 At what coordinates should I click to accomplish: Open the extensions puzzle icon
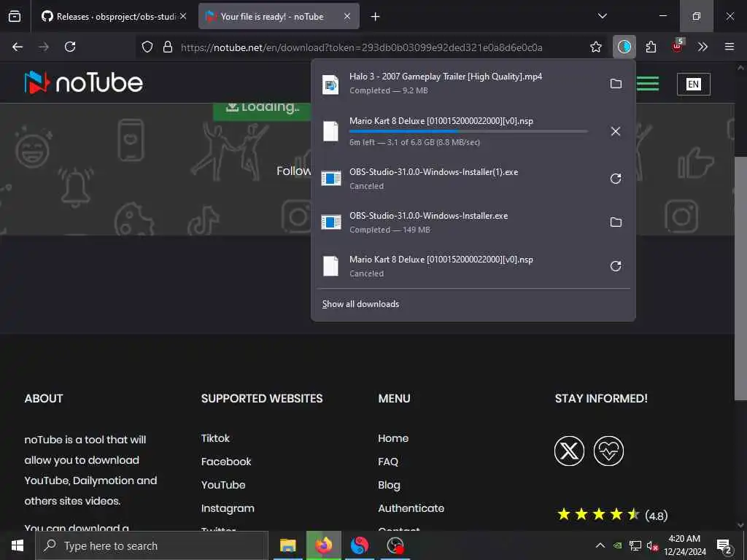pyautogui.click(x=651, y=47)
